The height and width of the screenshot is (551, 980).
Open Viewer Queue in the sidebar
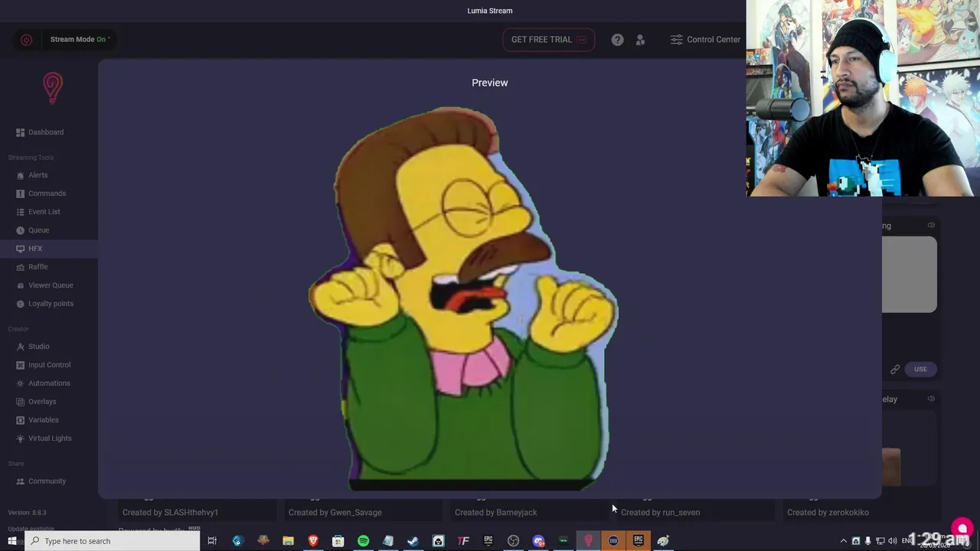tap(49, 285)
